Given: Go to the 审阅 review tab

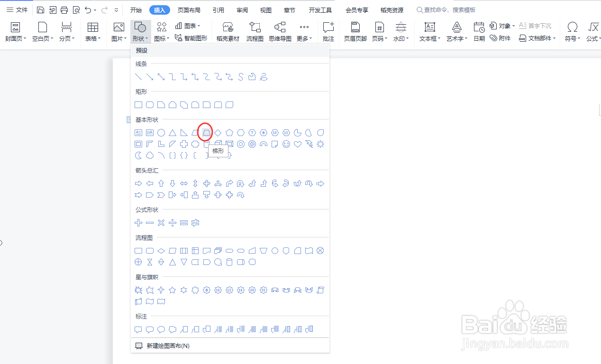Looking at the screenshot, I should click(x=242, y=10).
